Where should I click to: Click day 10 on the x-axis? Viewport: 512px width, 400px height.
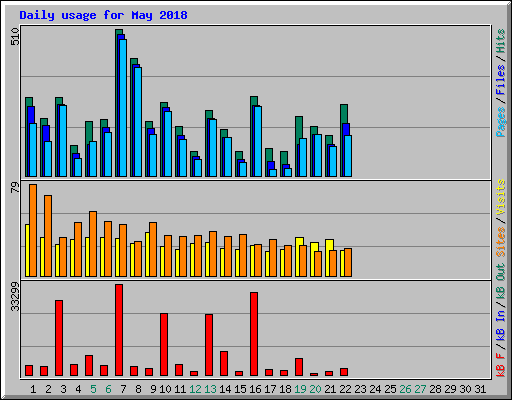(x=165, y=389)
